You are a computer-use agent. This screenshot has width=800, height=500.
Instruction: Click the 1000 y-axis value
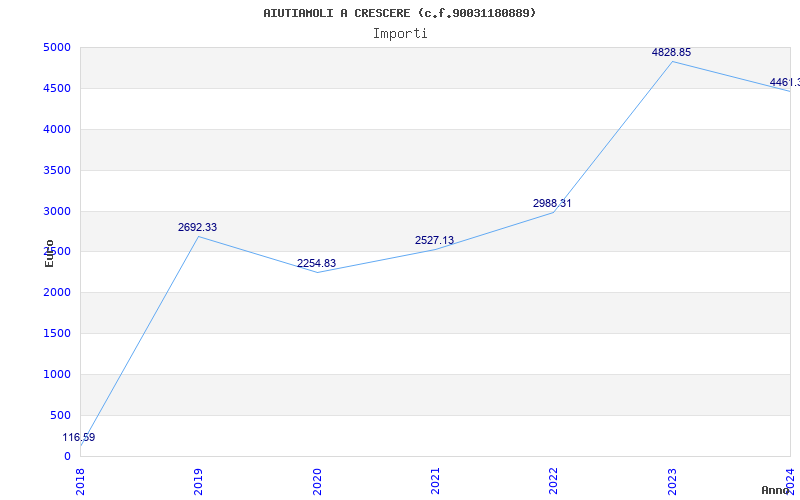tap(57, 374)
